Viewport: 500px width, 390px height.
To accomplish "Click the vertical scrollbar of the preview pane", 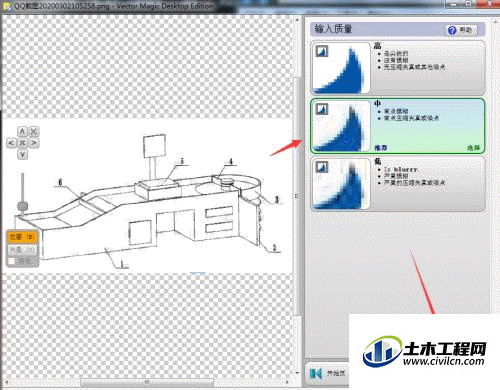I will [297, 195].
